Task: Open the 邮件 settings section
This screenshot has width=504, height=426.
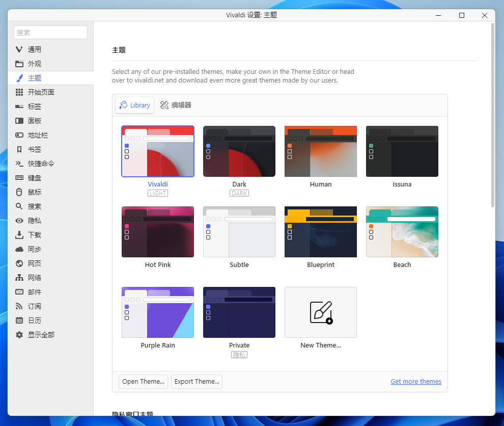Action: pyautogui.click(x=50, y=292)
